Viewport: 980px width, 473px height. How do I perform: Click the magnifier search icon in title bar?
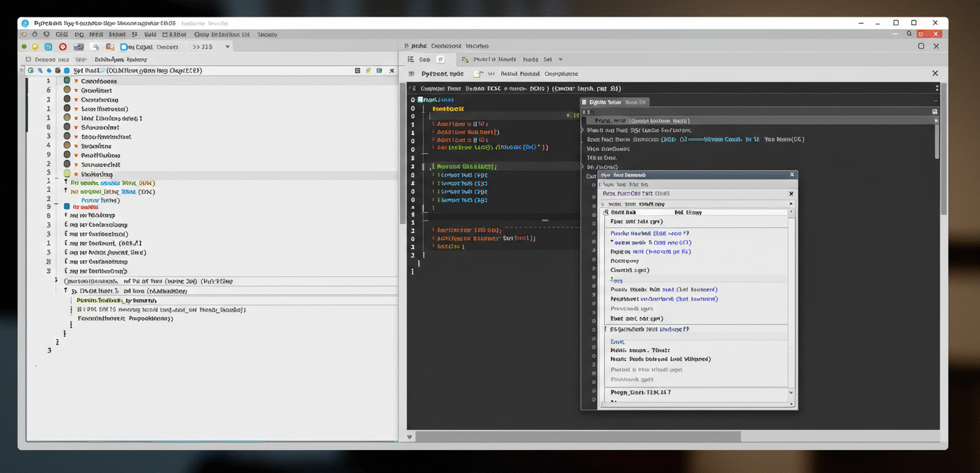pos(909,33)
